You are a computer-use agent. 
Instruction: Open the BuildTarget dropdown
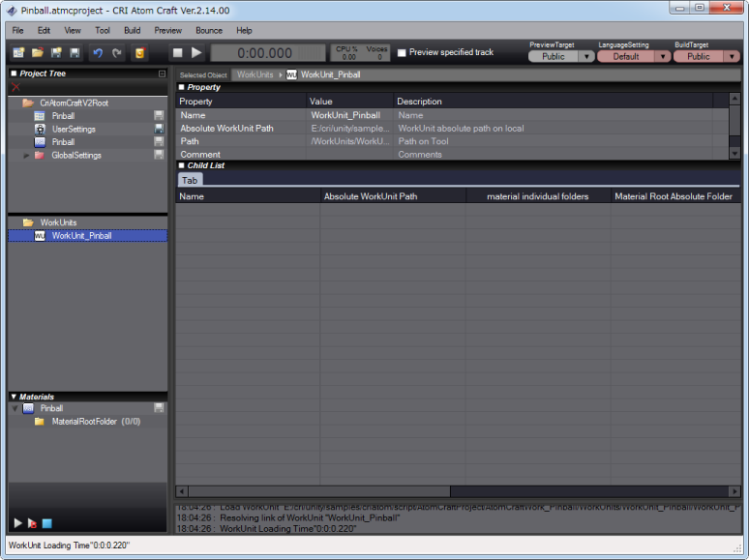(x=732, y=57)
